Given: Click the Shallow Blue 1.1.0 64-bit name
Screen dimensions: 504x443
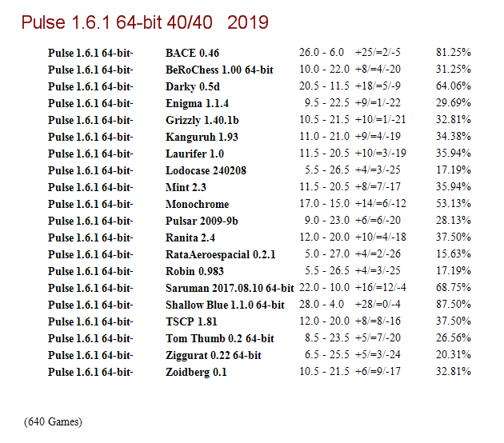Looking at the screenshot, I should coord(225,305).
